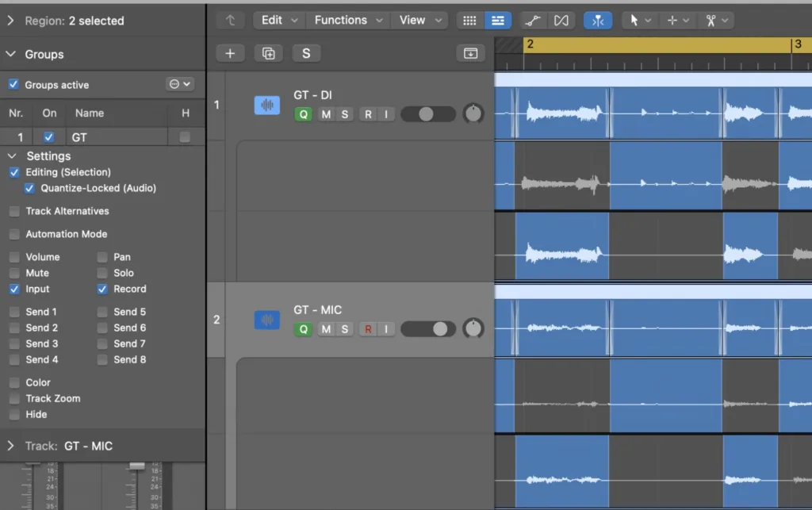This screenshot has height=510, width=812.
Task: Uncheck Editing (Selection) setting
Action: pos(14,172)
